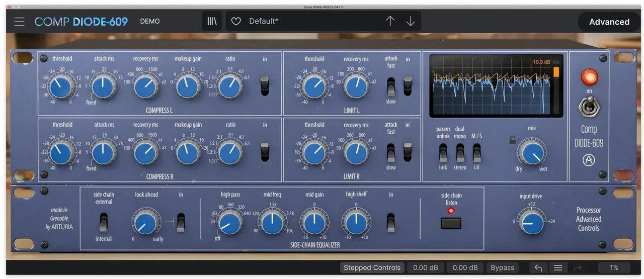Go to the next preset with down arrow
Image resolution: width=644 pixels, height=279 pixels.
click(411, 21)
